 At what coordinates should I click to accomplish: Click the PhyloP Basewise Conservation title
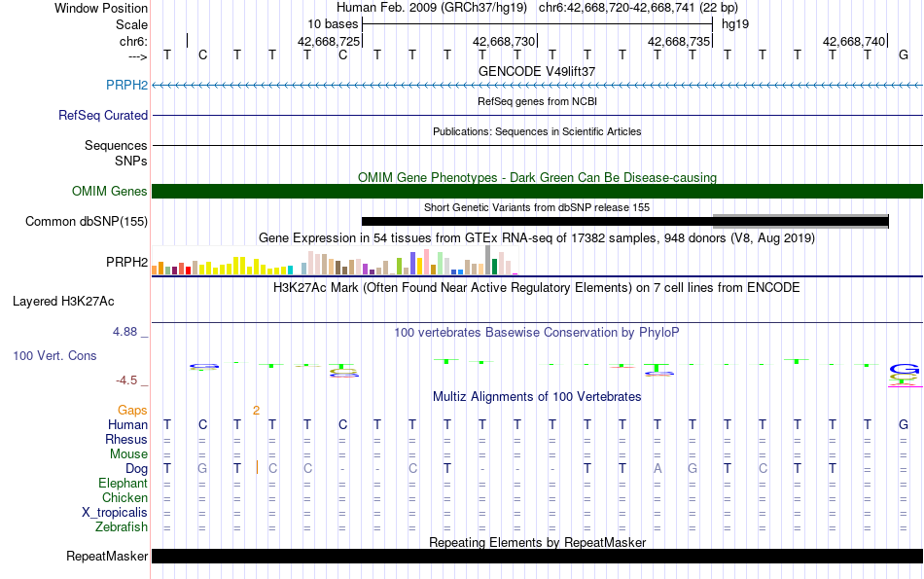click(537, 333)
